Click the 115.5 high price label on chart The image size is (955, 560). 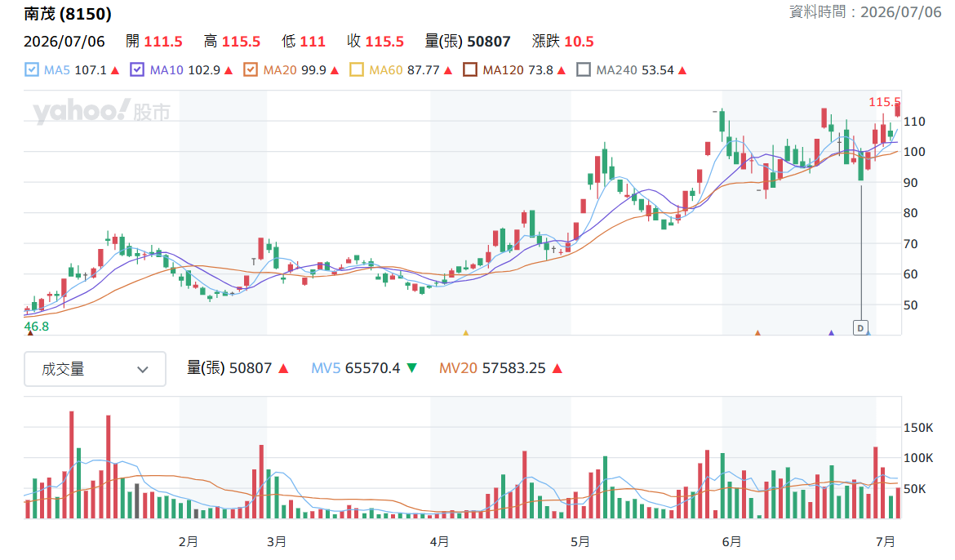coord(884,102)
